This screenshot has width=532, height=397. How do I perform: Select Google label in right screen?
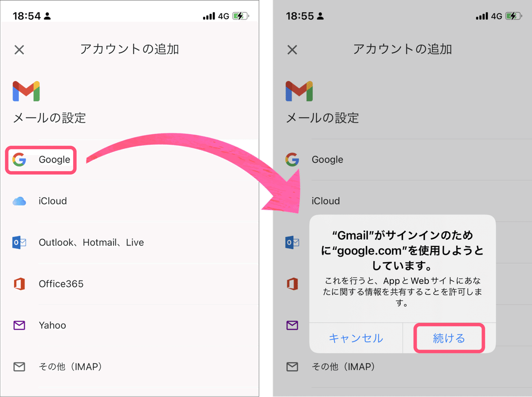coord(328,160)
